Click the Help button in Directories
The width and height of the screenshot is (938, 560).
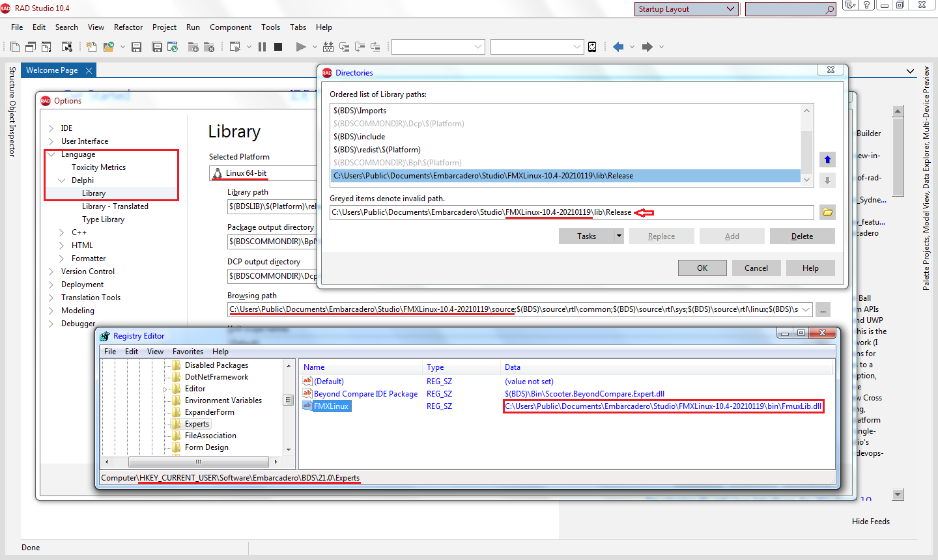(810, 268)
